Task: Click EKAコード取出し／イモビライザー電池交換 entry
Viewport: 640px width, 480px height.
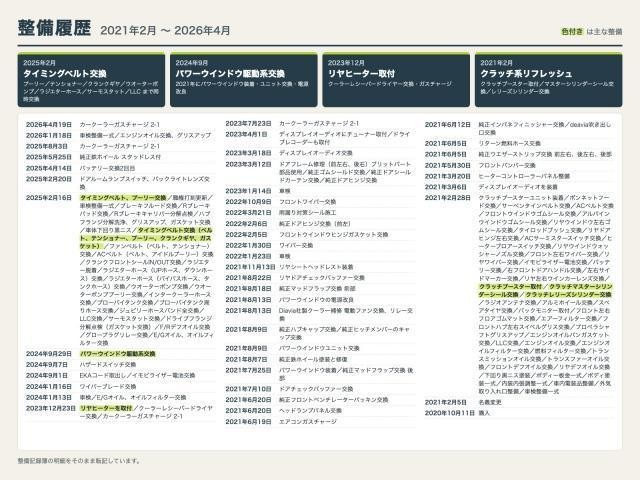Action: pos(137,376)
